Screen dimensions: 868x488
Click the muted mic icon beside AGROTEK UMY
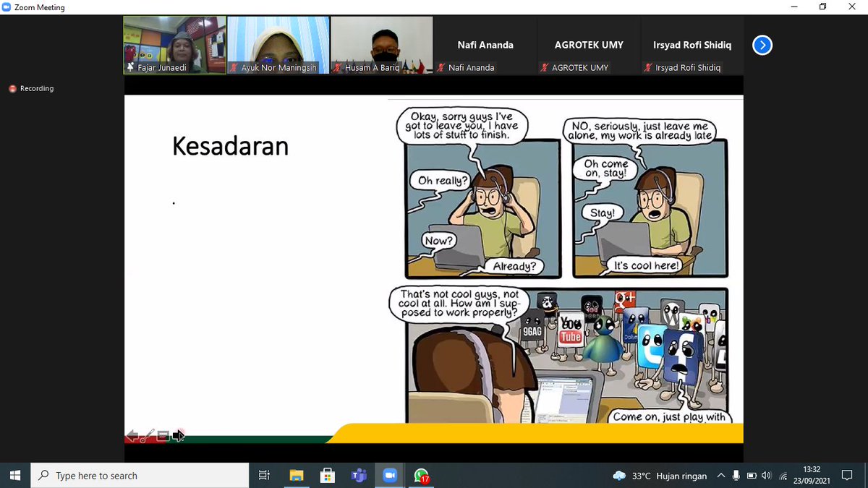[x=545, y=67]
